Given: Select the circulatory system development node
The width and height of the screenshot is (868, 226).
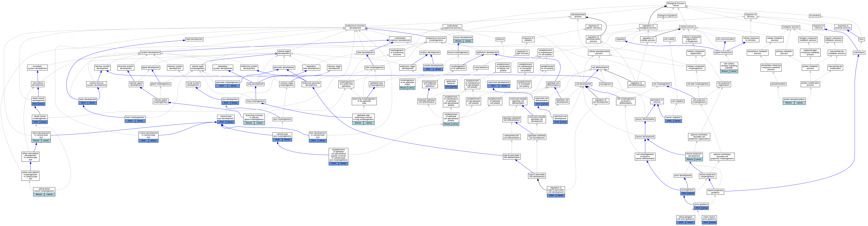Looking at the screenshot, I should pos(37,68).
